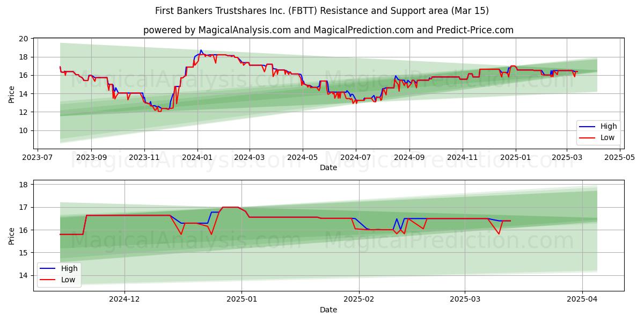644x322 pixels.
Task: Click the 'Price' axis label of upper chart
Action: tap(12, 94)
